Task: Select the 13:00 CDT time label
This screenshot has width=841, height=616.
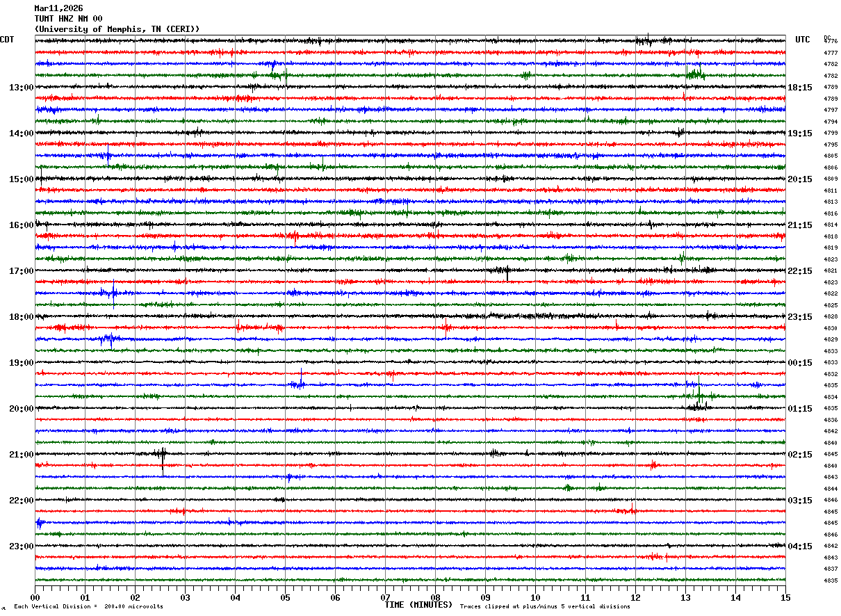Action: tap(21, 88)
